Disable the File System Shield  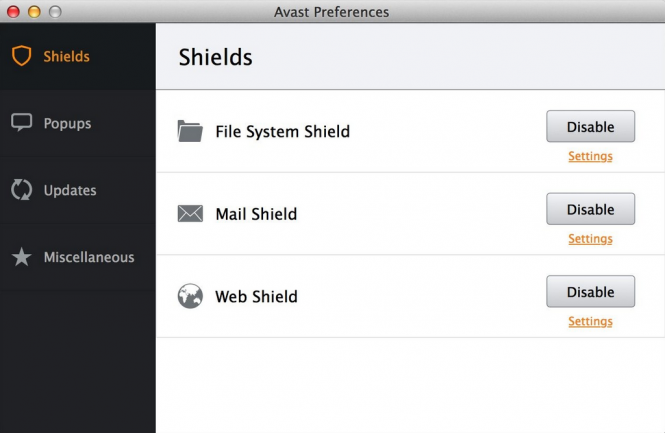[590, 126]
